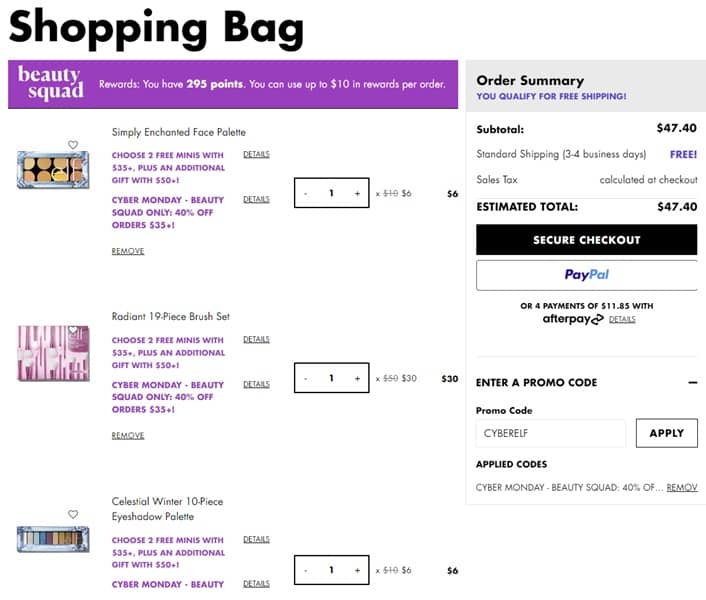The image size is (706, 600).
Task: Click the Promo Code input field
Action: 550,433
